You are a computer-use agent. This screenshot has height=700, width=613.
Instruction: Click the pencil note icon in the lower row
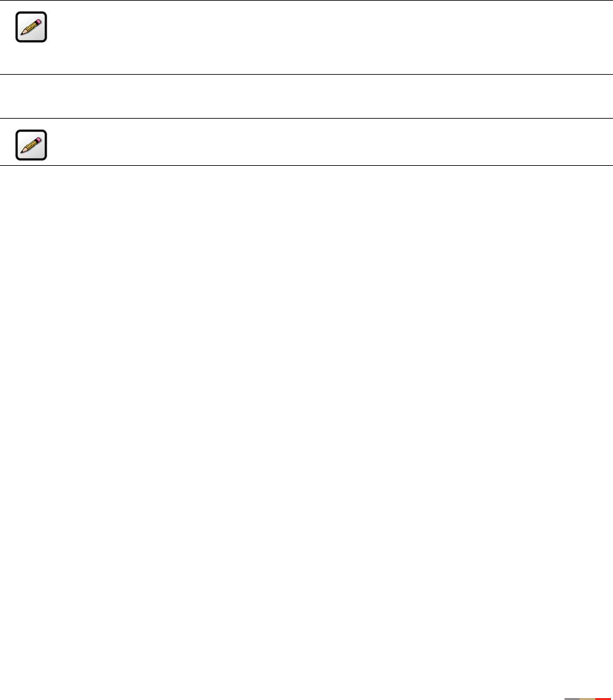tap(31, 145)
